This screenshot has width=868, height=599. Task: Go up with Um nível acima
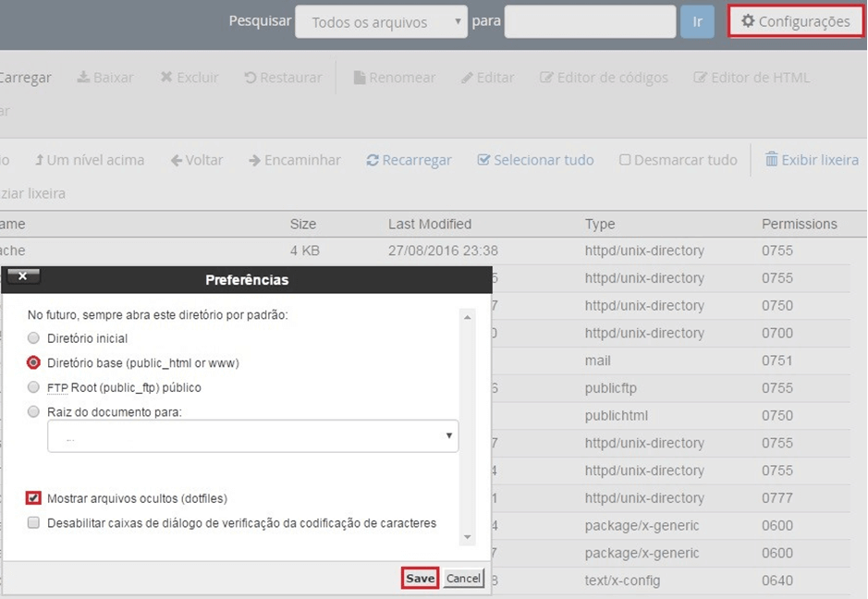(89, 160)
